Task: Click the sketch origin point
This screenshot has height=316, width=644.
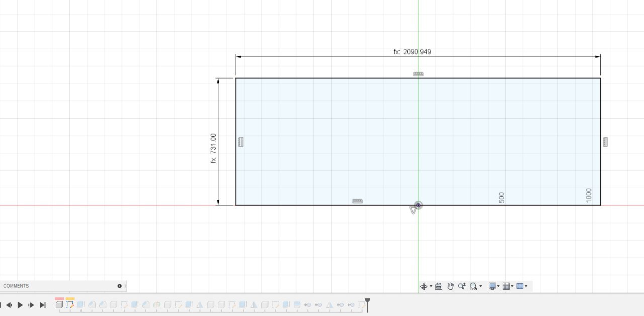Action: (418, 205)
